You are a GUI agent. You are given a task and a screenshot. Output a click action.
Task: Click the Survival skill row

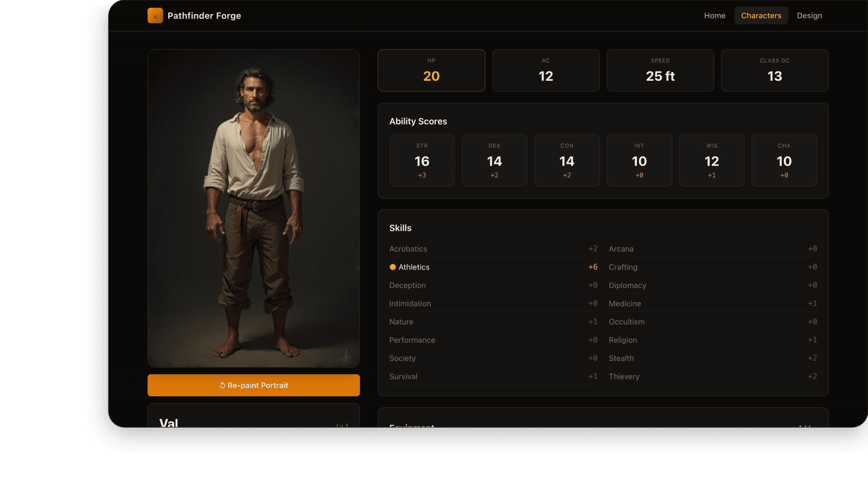click(x=493, y=377)
